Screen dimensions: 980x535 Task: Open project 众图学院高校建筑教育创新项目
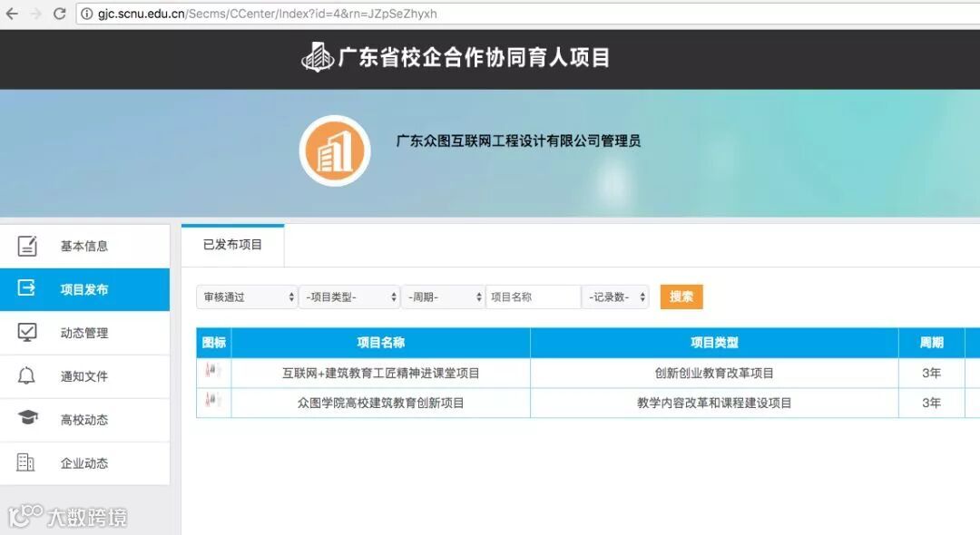pos(380,404)
